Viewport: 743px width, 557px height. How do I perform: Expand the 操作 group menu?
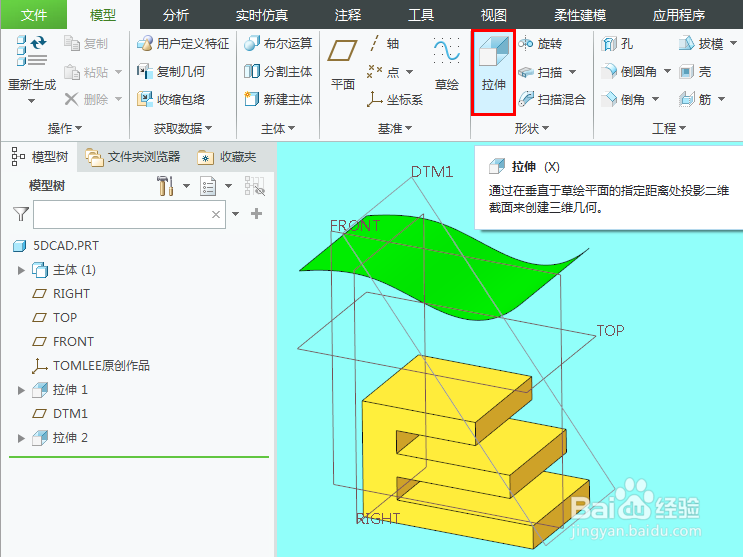(65, 128)
